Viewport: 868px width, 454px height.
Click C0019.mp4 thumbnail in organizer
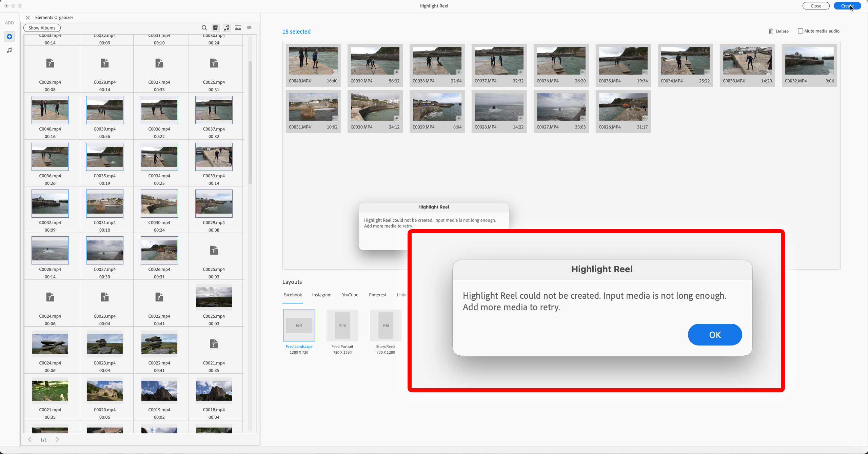[x=159, y=391]
